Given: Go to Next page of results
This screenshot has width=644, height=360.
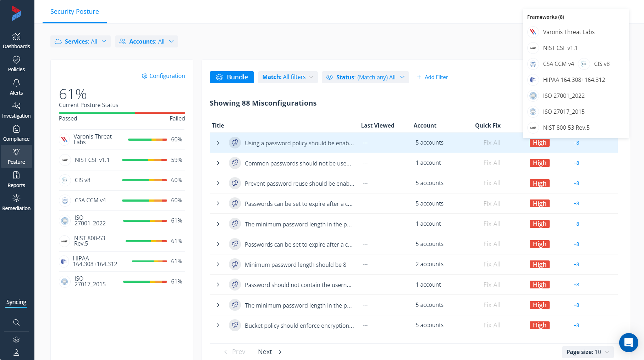Looking at the screenshot, I should 269,352.
